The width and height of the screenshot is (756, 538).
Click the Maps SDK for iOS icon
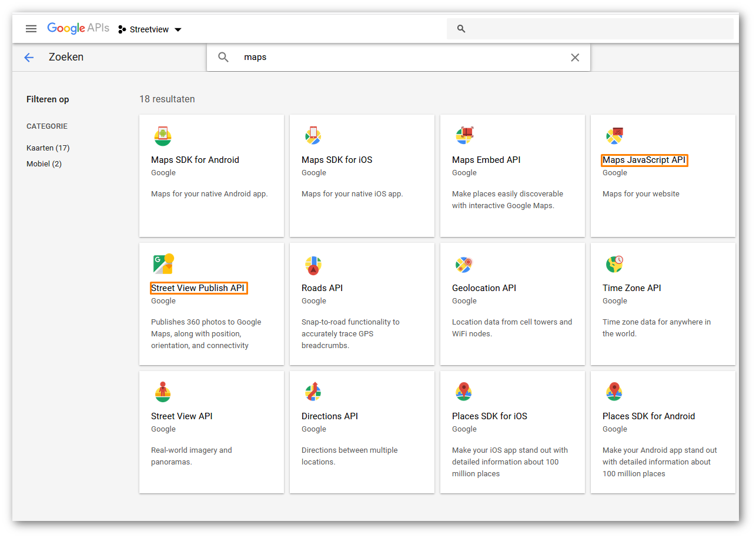coord(313,136)
